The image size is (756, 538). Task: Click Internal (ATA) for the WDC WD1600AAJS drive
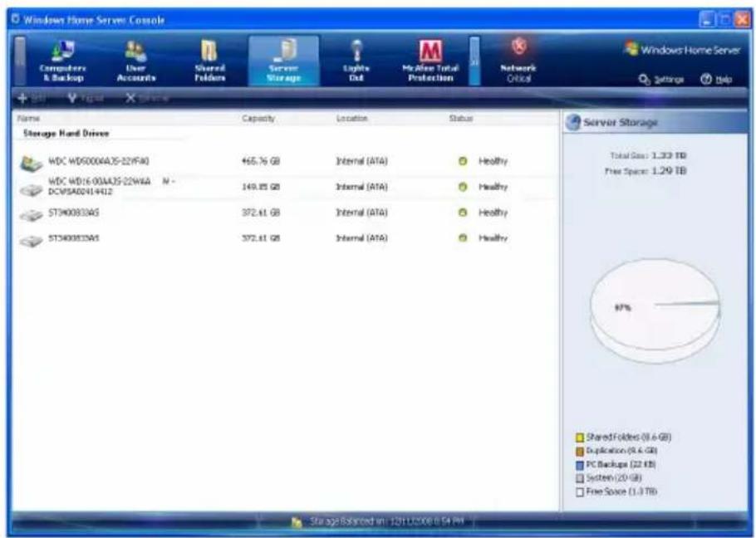coord(361,187)
